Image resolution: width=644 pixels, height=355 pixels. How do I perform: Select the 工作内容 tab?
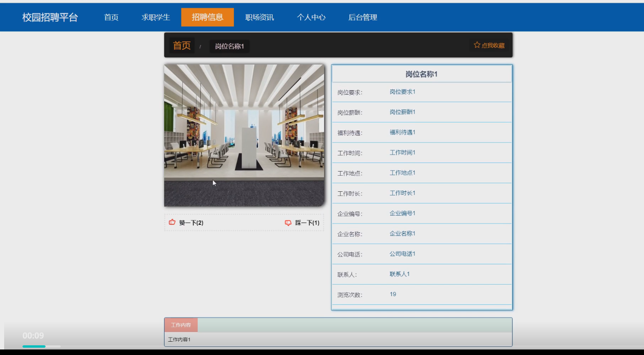[181, 325]
